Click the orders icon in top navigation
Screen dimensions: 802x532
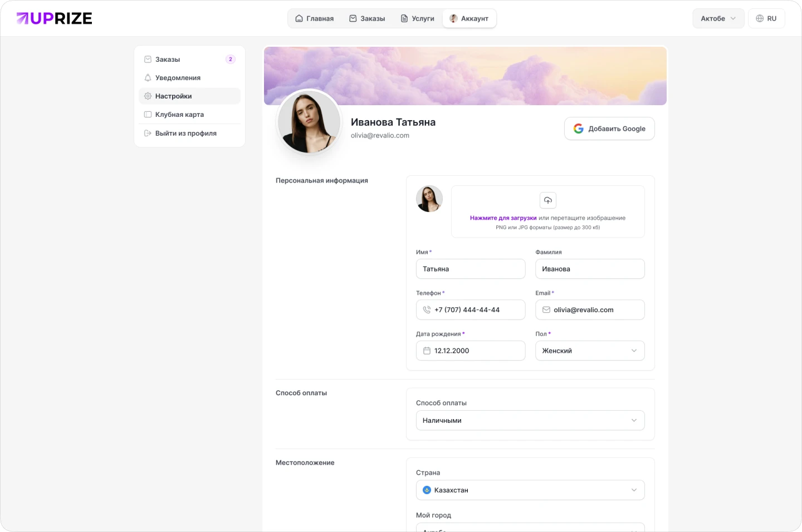coord(353,18)
